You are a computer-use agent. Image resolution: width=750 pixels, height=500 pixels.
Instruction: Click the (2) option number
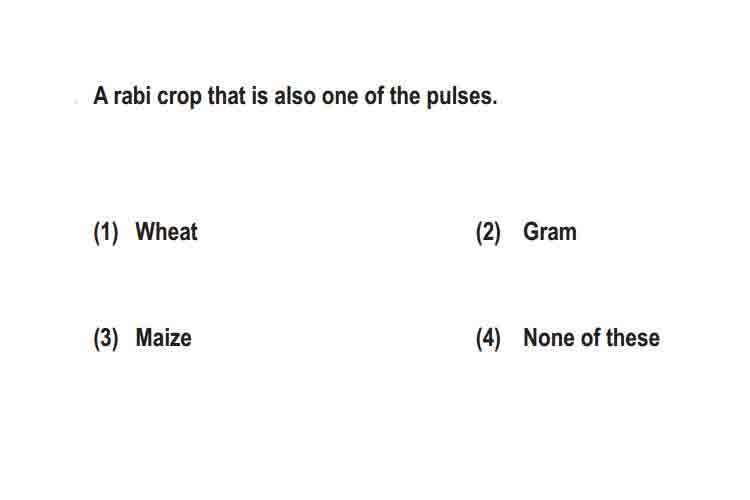point(488,233)
